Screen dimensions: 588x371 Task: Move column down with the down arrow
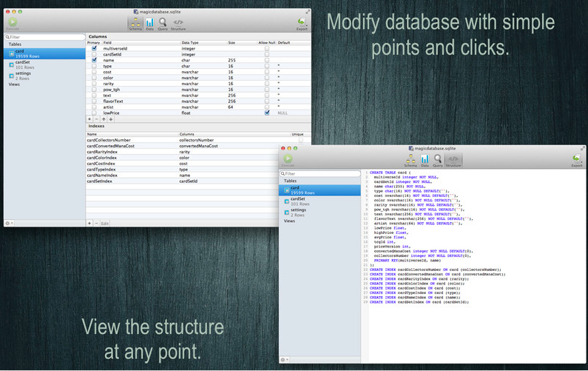[111, 119]
